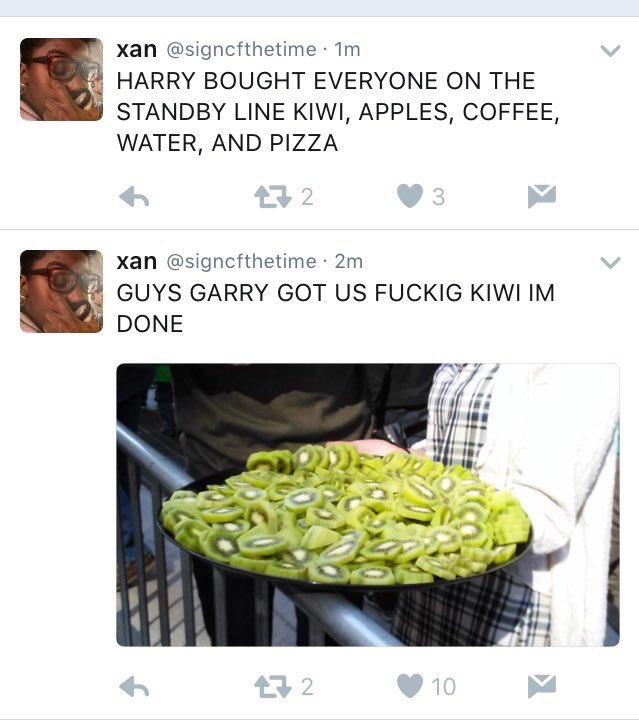Open @signcfthetime handle in the second tweet

[241, 262]
